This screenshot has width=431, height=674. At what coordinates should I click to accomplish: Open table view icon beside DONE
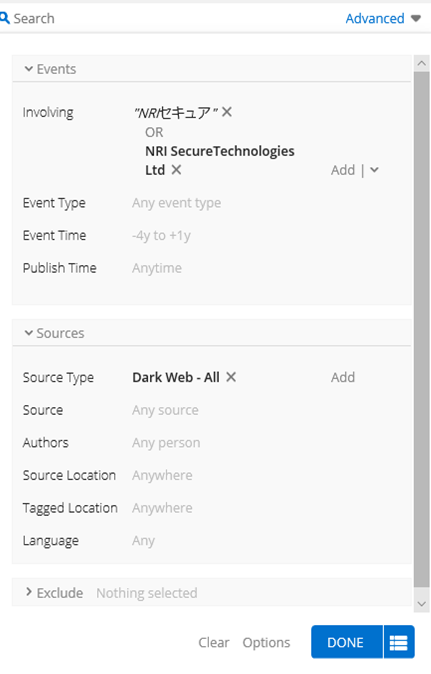tap(399, 642)
